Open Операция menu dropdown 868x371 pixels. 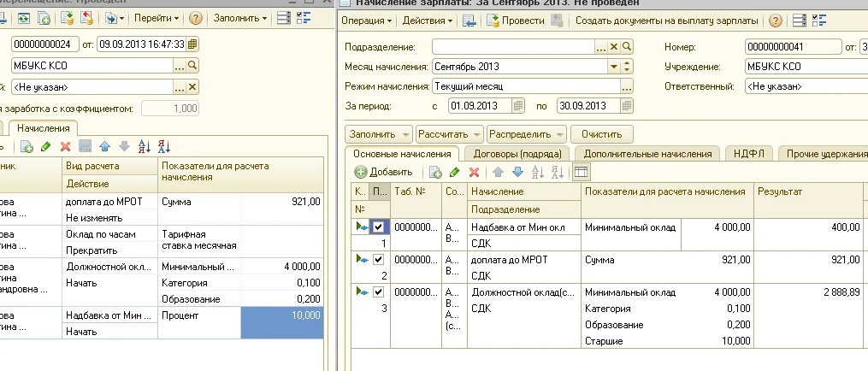pos(367,21)
